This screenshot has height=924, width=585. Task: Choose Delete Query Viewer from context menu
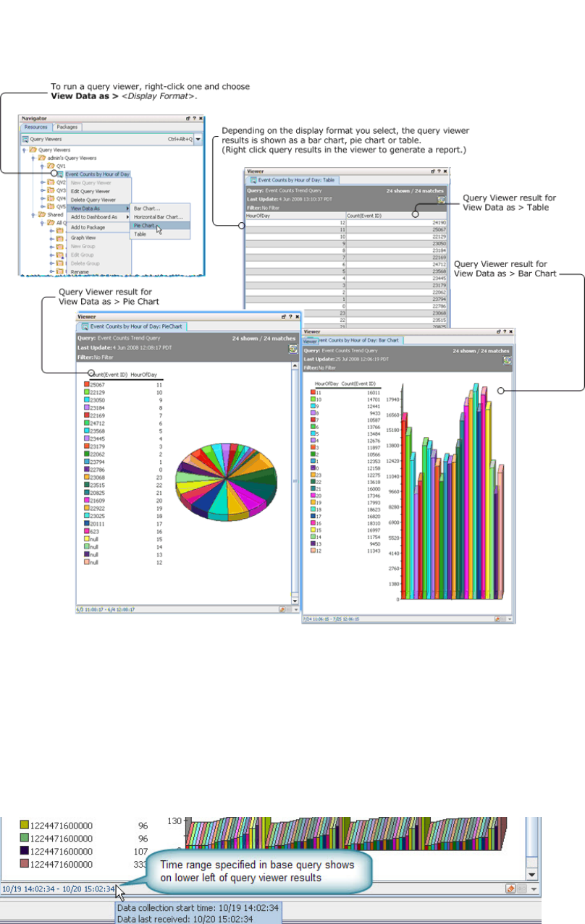(93, 200)
